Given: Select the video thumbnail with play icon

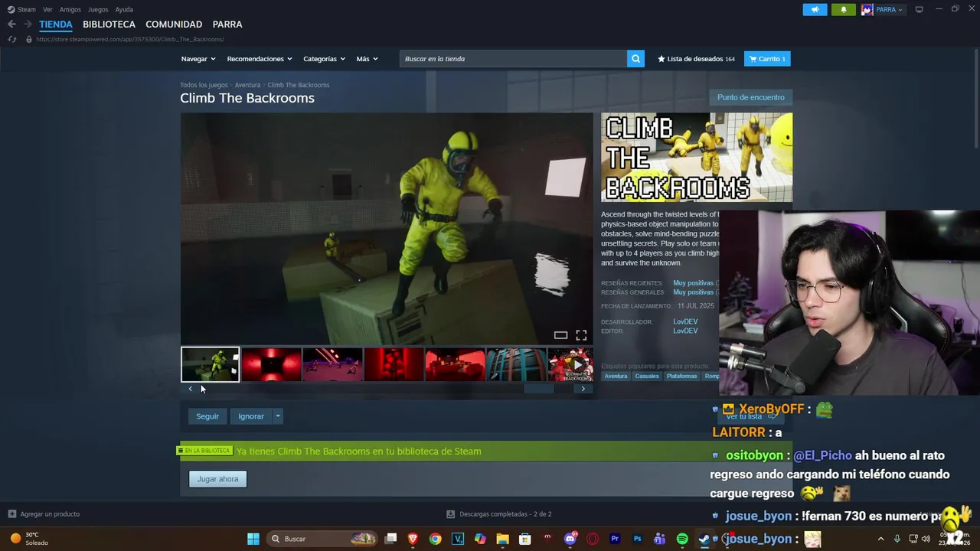Looking at the screenshot, I should pos(570,364).
